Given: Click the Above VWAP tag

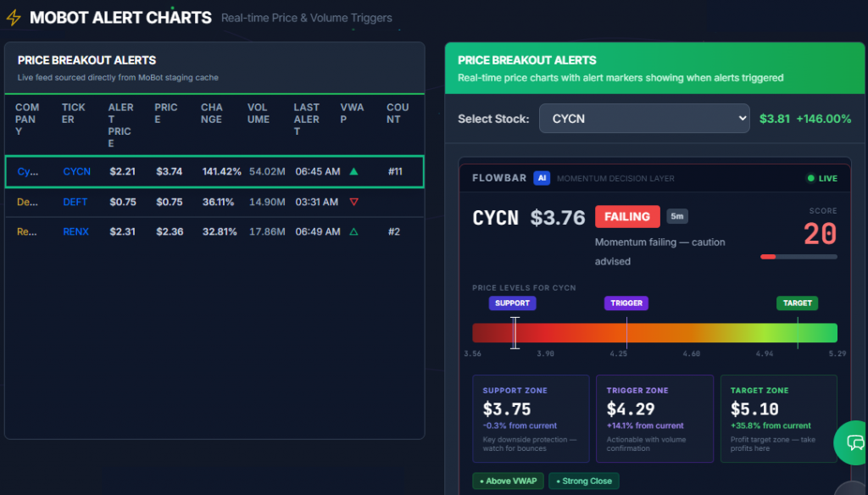Looking at the screenshot, I should [x=509, y=481].
